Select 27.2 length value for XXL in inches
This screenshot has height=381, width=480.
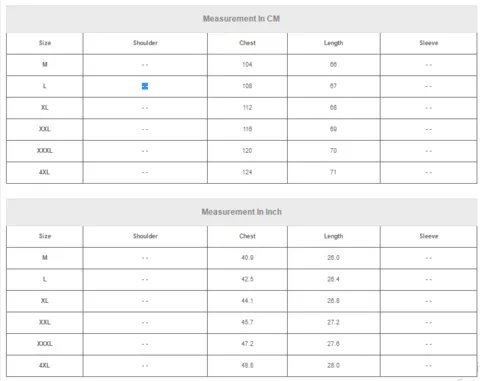coord(333,322)
